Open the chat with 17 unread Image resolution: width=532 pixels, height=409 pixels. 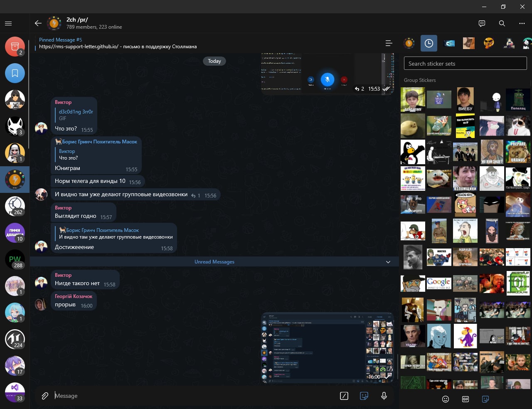pyautogui.click(x=15, y=366)
